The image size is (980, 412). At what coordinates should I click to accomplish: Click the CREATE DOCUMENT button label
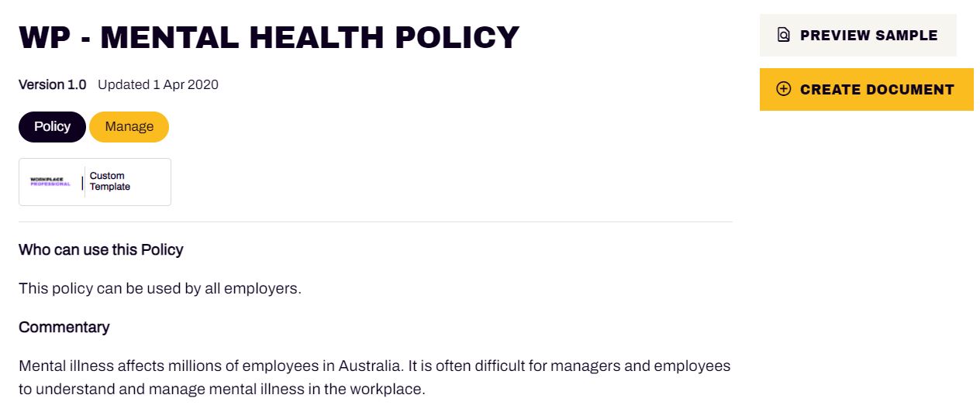[x=877, y=90]
